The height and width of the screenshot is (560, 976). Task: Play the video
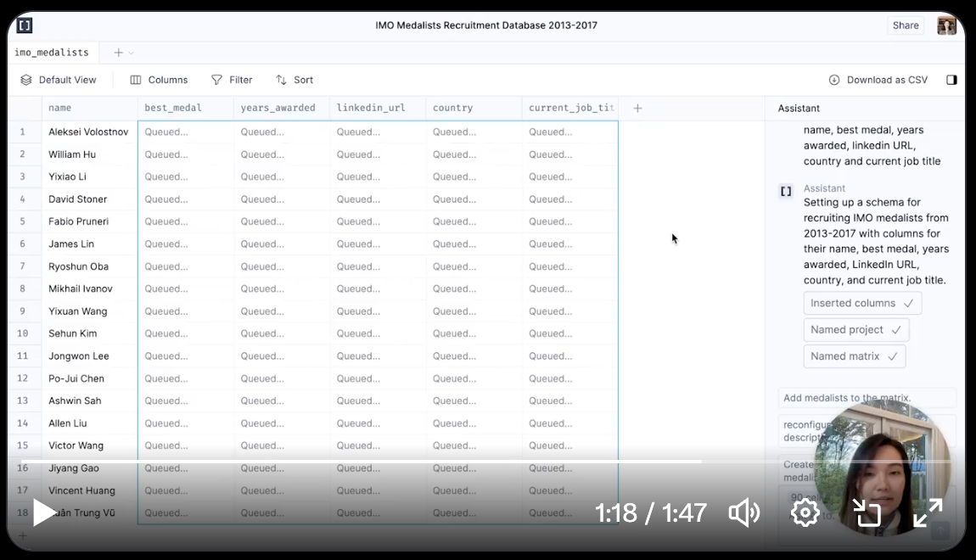click(x=44, y=512)
